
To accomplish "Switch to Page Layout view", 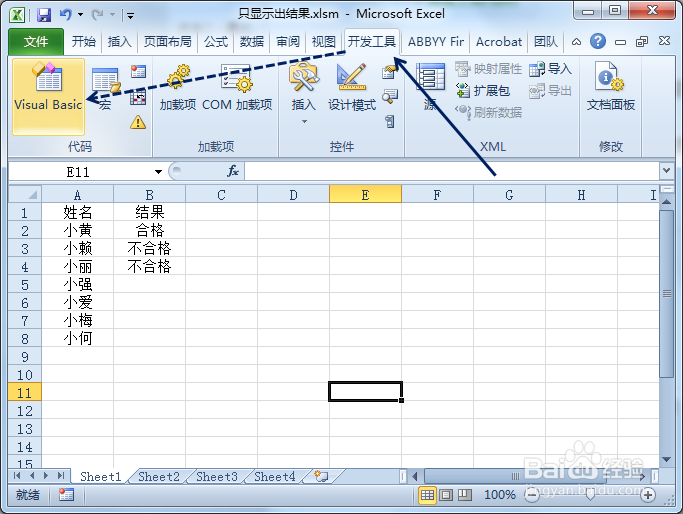I will (446, 495).
